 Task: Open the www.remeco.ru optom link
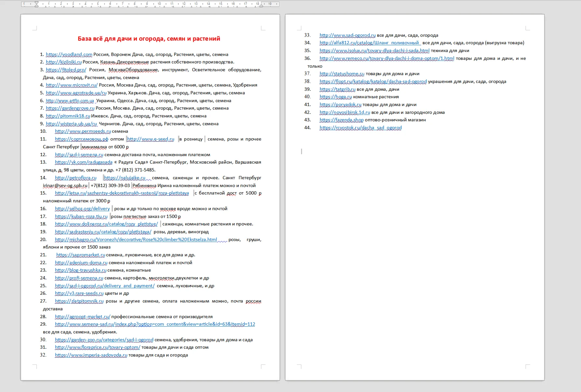(x=387, y=58)
